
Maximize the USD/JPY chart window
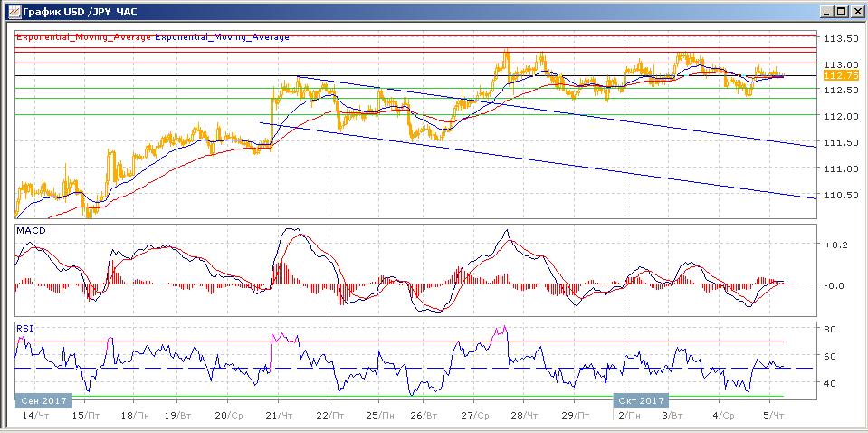841,12
